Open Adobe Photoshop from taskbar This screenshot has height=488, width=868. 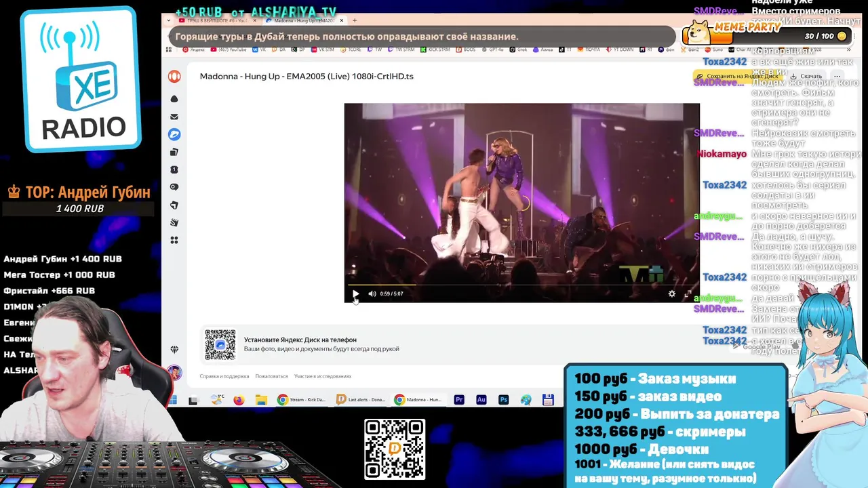click(503, 400)
